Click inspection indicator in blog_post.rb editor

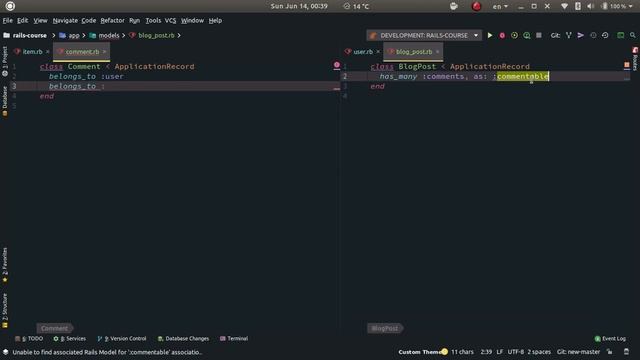click(627, 65)
